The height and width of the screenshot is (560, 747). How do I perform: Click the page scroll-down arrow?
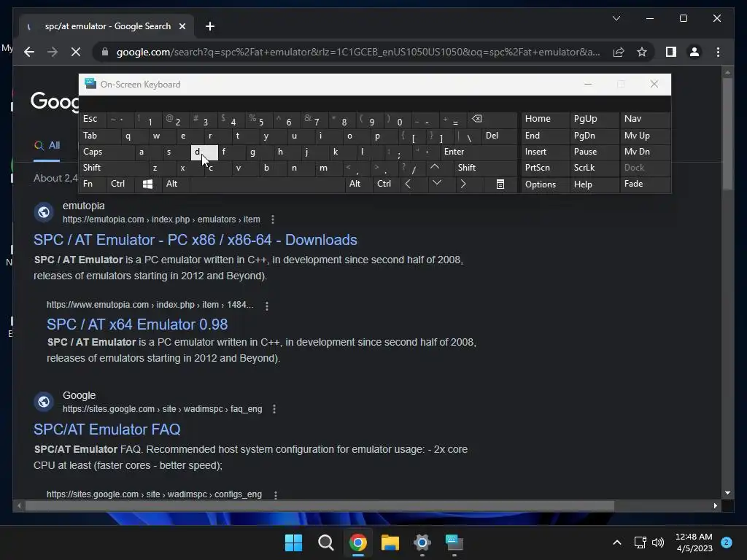(x=727, y=493)
